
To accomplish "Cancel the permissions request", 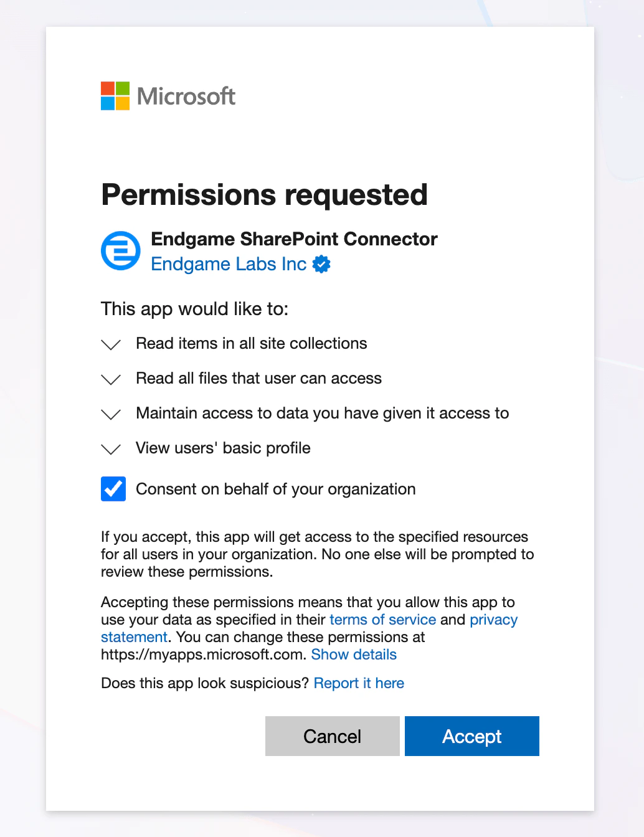I will tap(332, 736).
